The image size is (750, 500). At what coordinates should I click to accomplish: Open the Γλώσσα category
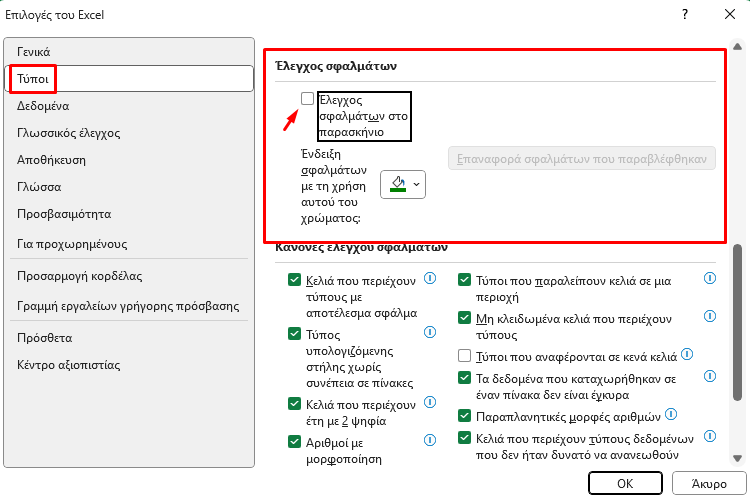[x=129, y=187]
